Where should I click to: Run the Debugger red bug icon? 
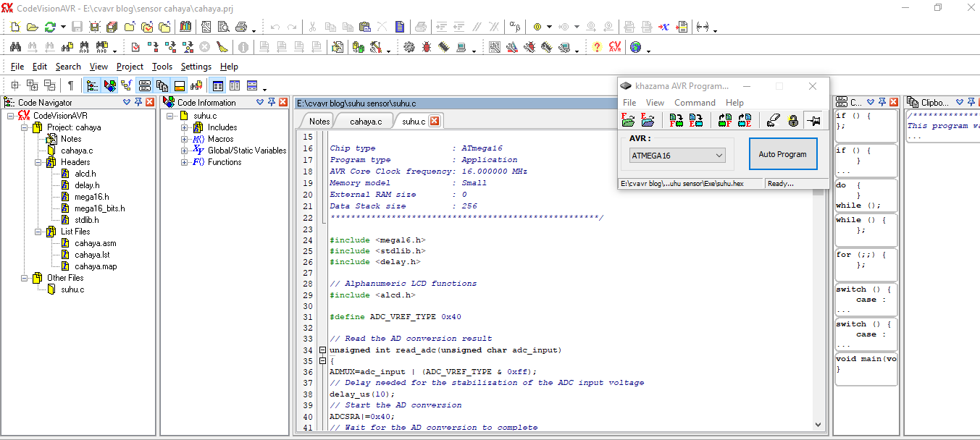click(x=427, y=47)
